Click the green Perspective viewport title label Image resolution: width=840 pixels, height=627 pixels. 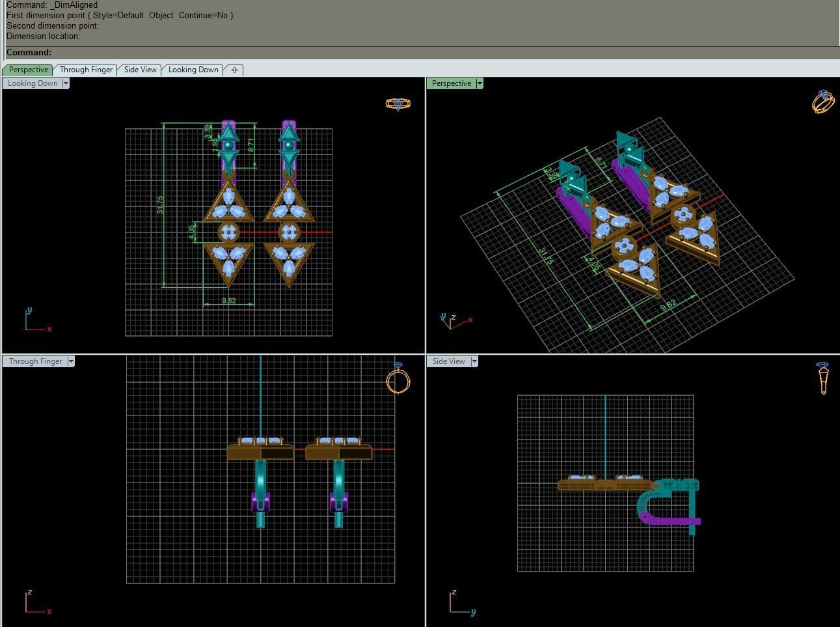tap(452, 83)
